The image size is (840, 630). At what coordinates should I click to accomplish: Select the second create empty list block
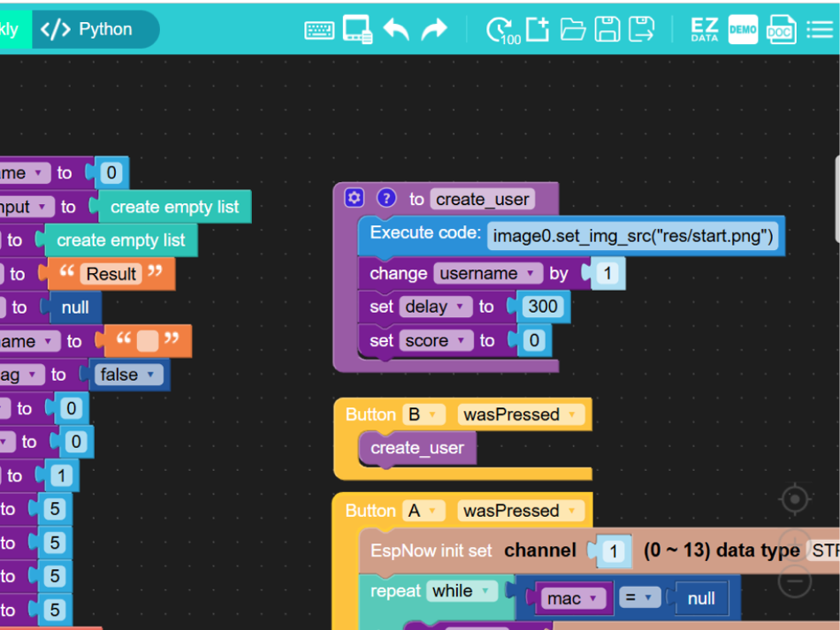coord(121,239)
